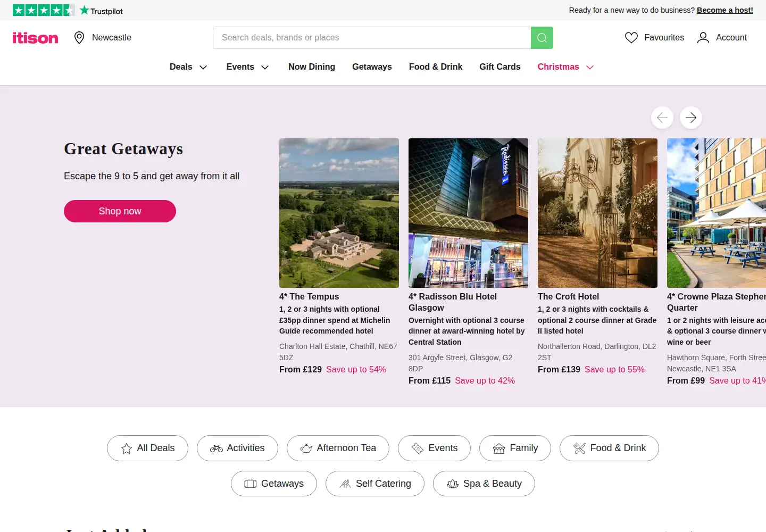The height and width of the screenshot is (532, 766).
Task: Open The Croft Hotel deal title
Action: point(568,297)
